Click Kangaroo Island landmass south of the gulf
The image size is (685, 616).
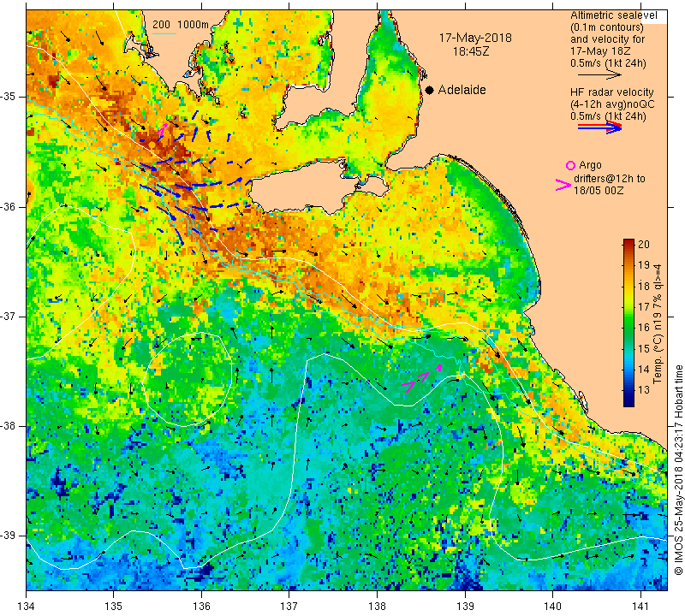pyautogui.click(x=310, y=187)
